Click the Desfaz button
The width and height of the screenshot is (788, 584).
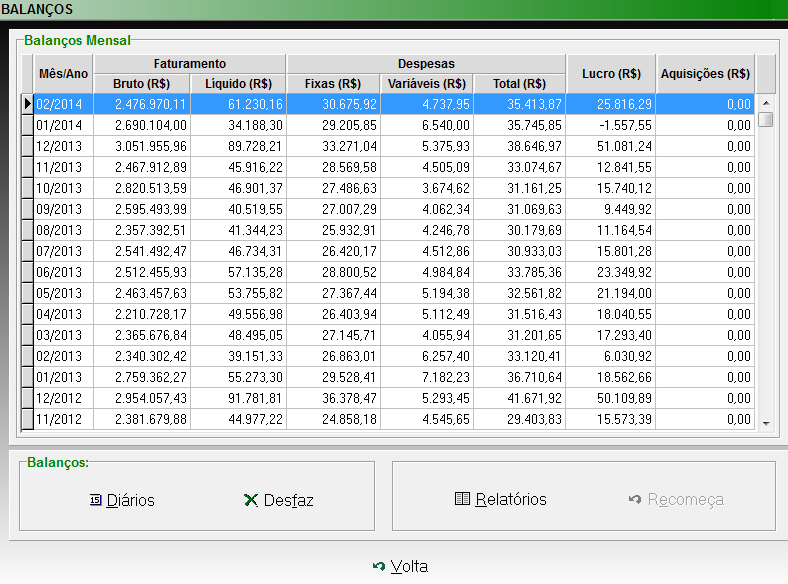(x=279, y=500)
